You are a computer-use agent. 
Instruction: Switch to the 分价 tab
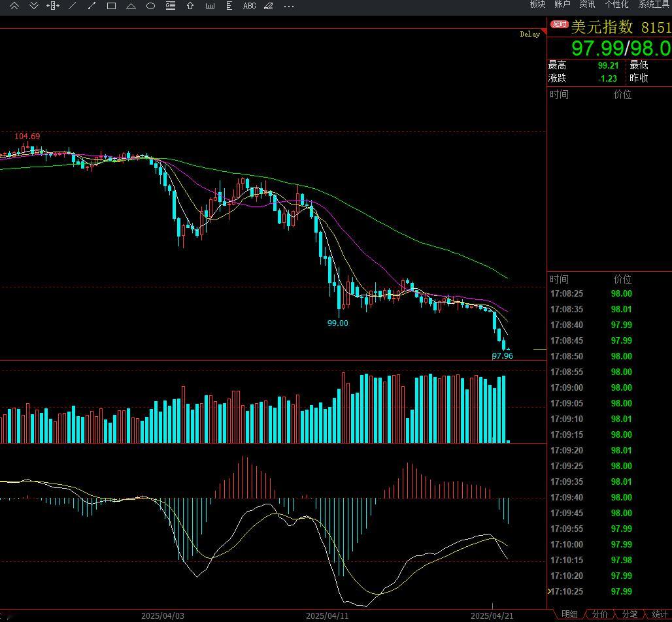click(599, 615)
